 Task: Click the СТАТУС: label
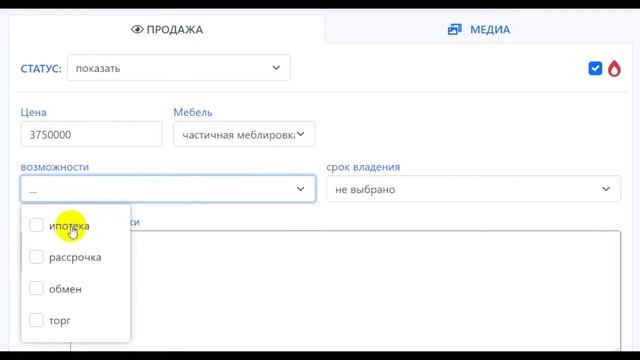pyautogui.click(x=41, y=68)
